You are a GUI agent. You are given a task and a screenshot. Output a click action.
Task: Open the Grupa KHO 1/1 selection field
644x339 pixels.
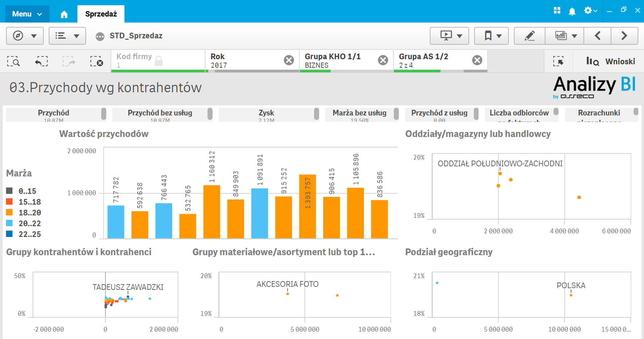(346, 61)
